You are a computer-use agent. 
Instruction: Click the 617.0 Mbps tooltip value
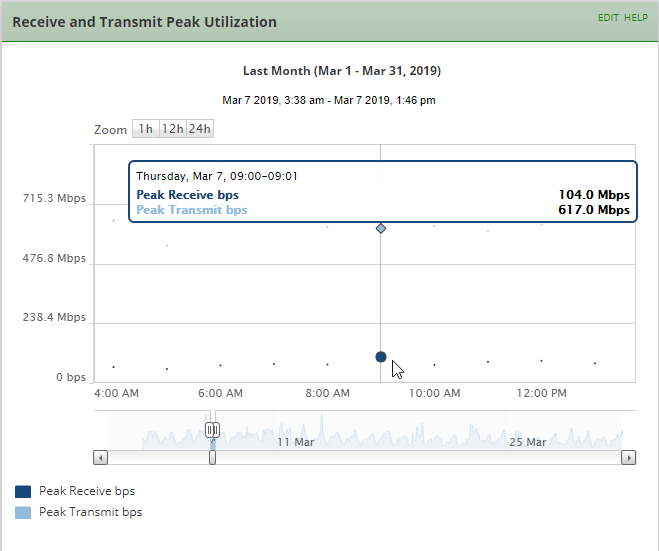pyautogui.click(x=594, y=210)
